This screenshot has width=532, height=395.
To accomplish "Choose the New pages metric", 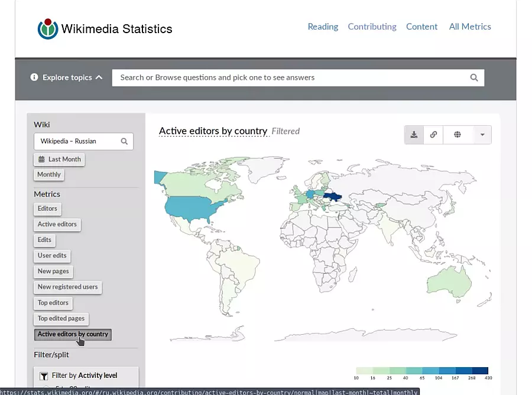I will pos(53,271).
